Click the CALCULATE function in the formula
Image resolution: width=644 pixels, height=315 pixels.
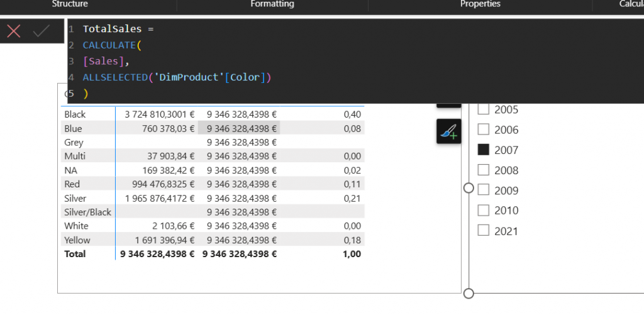(109, 45)
